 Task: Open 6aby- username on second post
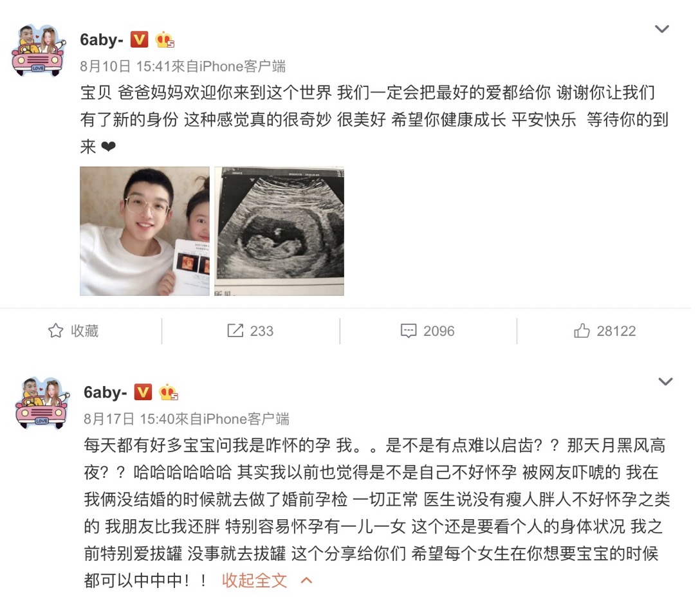(106, 392)
